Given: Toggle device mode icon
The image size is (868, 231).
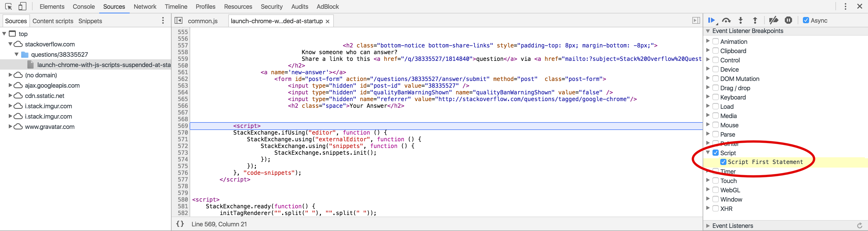Looking at the screenshot, I should click(22, 6).
